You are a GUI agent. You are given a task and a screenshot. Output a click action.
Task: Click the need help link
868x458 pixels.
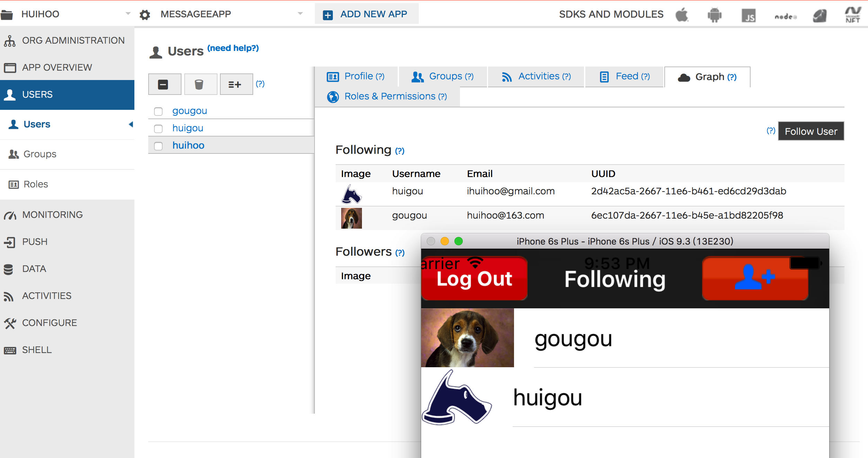tap(233, 48)
